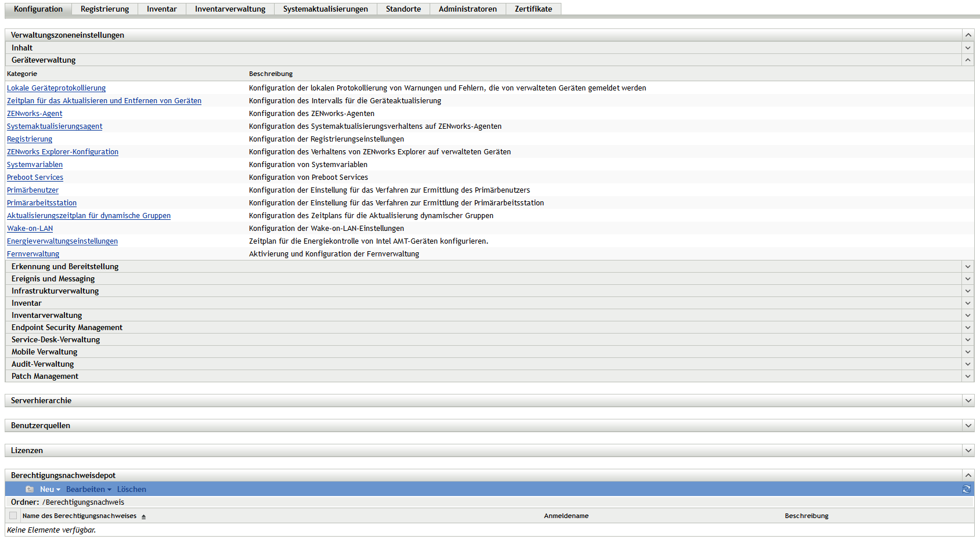
Task: Open the Administratoren tab
Action: tap(468, 9)
